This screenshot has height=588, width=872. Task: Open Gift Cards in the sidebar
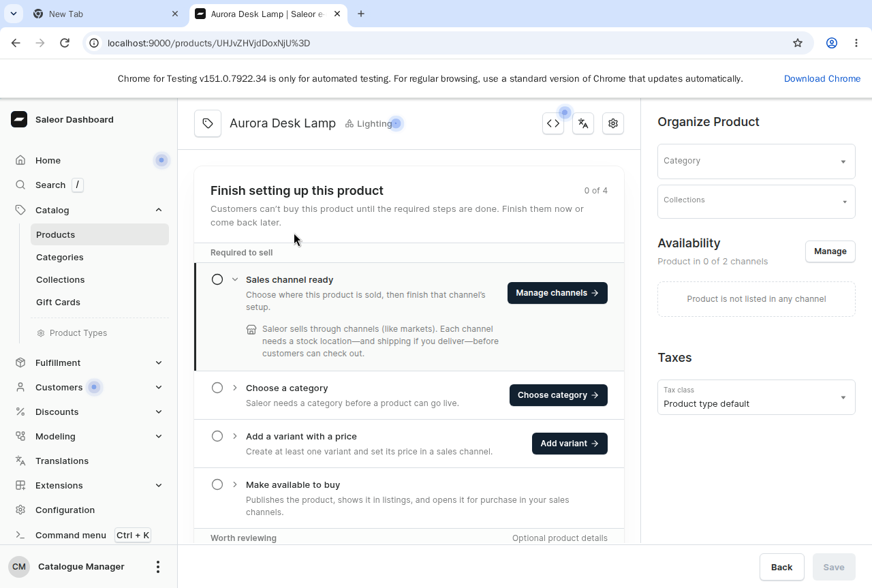(x=99, y=302)
